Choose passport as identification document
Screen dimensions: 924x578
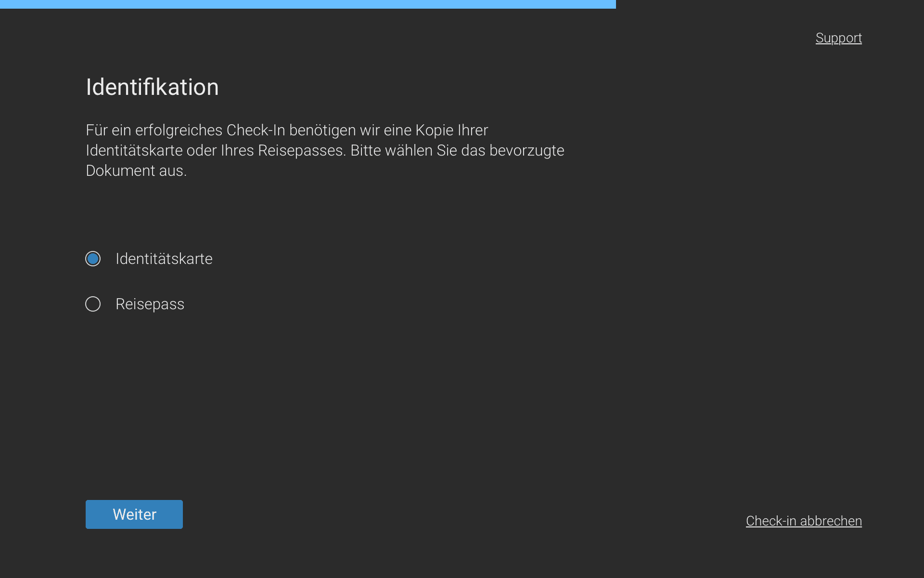93,304
